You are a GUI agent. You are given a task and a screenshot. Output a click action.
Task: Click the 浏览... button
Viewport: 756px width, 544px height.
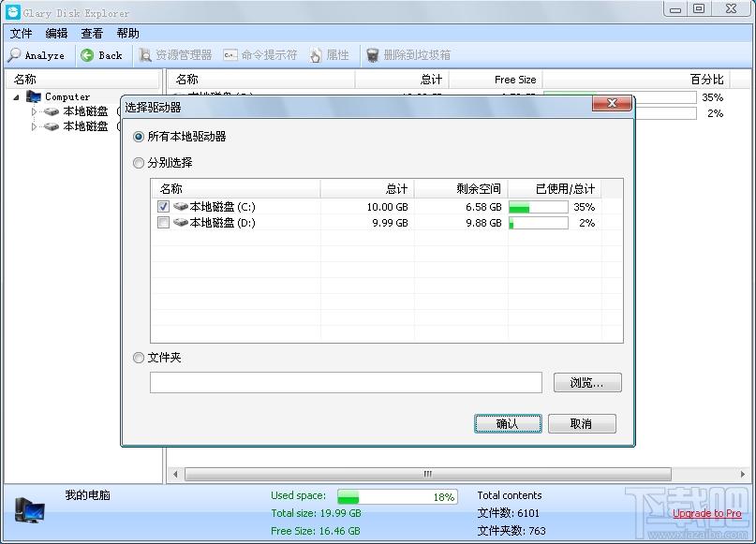[x=587, y=383]
